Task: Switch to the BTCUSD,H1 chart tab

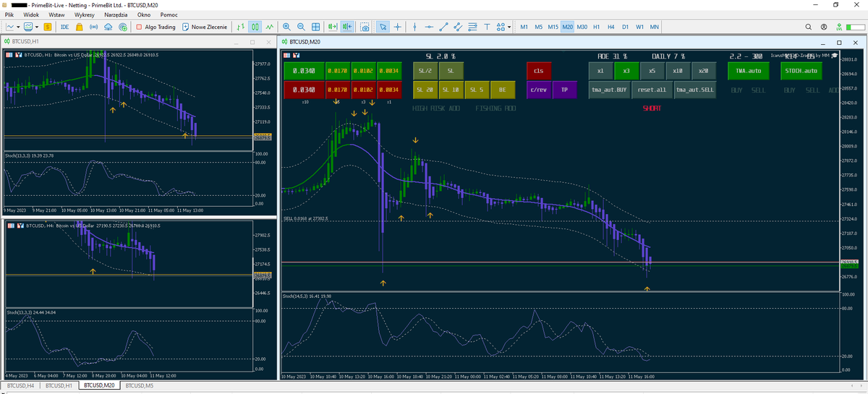Action: coord(59,386)
